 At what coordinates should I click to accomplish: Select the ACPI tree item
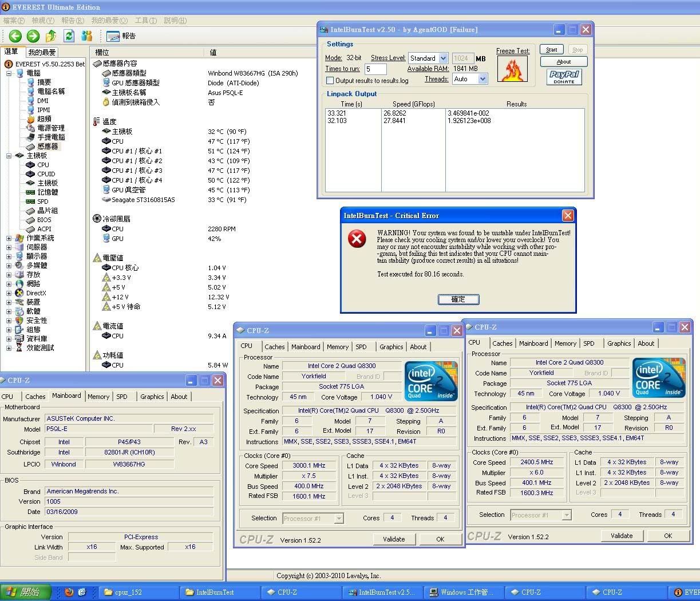(x=44, y=229)
